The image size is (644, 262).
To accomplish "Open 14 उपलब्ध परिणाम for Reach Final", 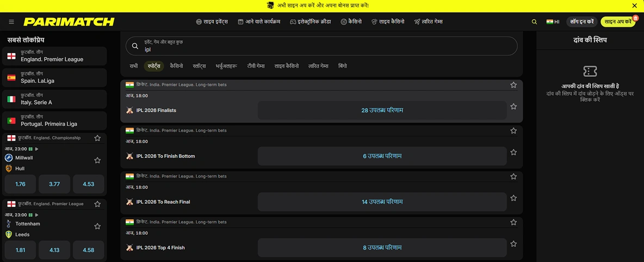I will pos(382,202).
